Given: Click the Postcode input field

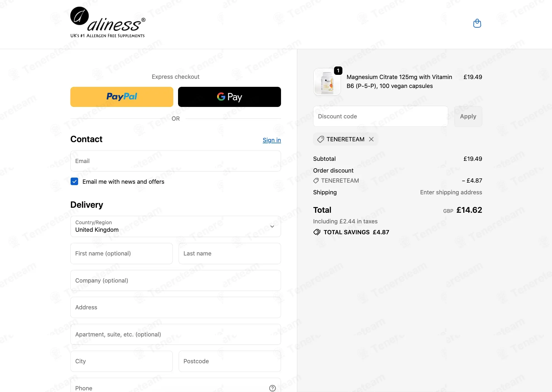Looking at the screenshot, I should coord(229,361).
